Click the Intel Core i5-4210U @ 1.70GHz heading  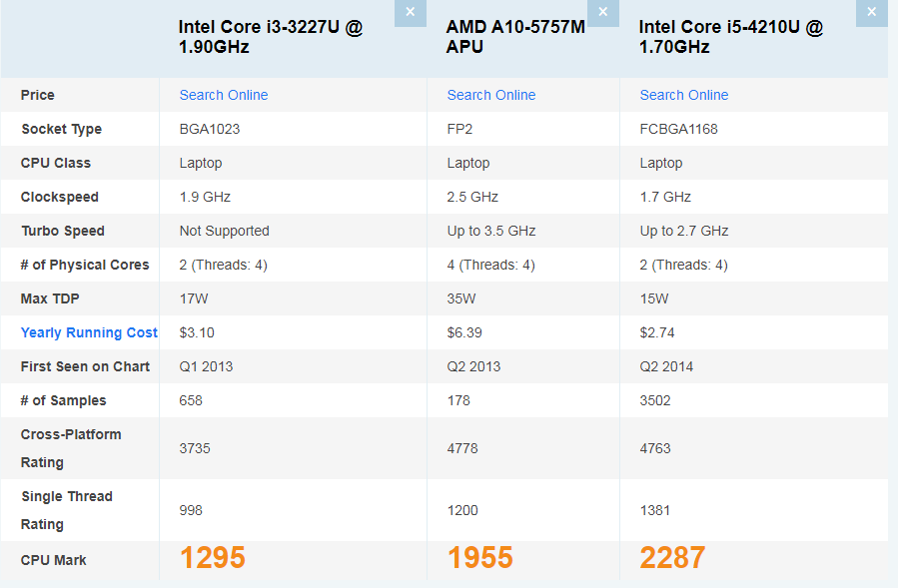731,37
